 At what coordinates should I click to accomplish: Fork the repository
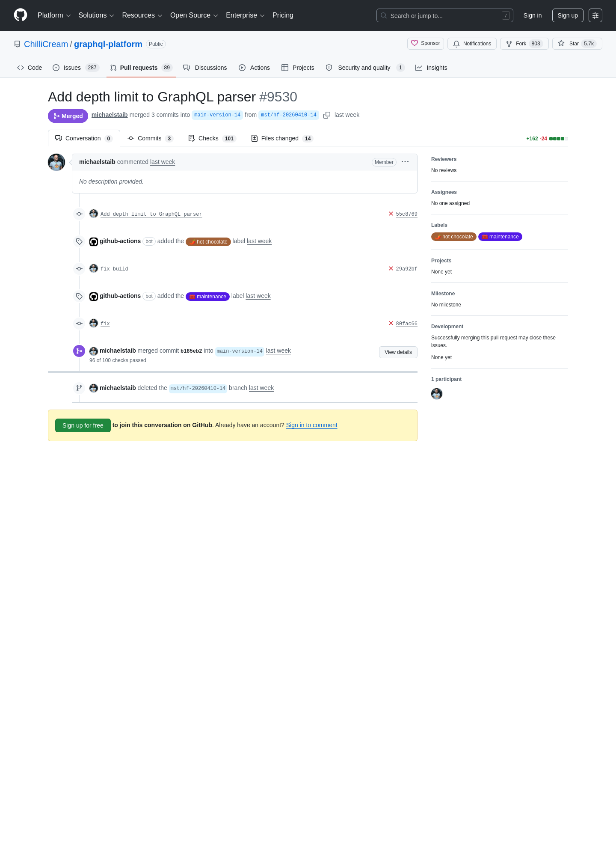(x=524, y=44)
